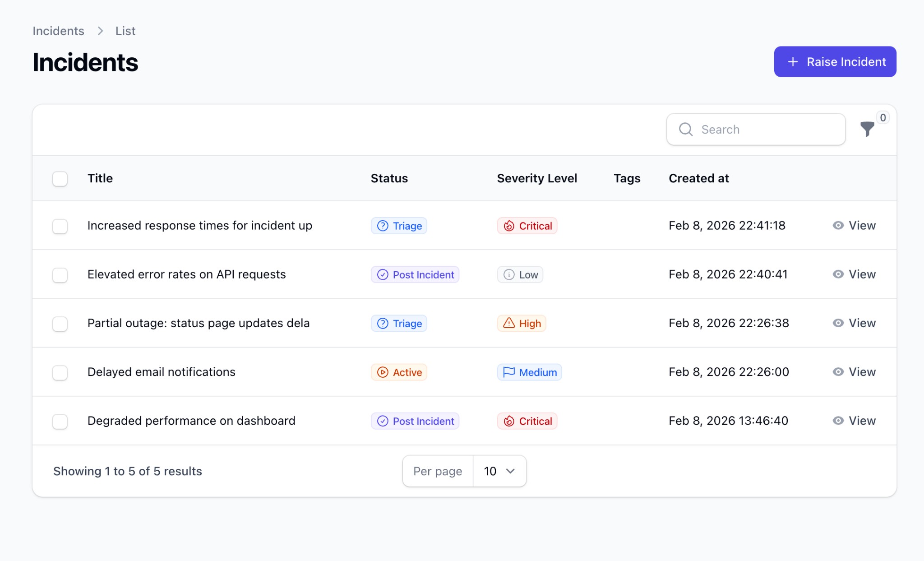Expand the results-per-page chevron
Image resolution: width=924 pixels, height=561 pixels.
coord(510,471)
